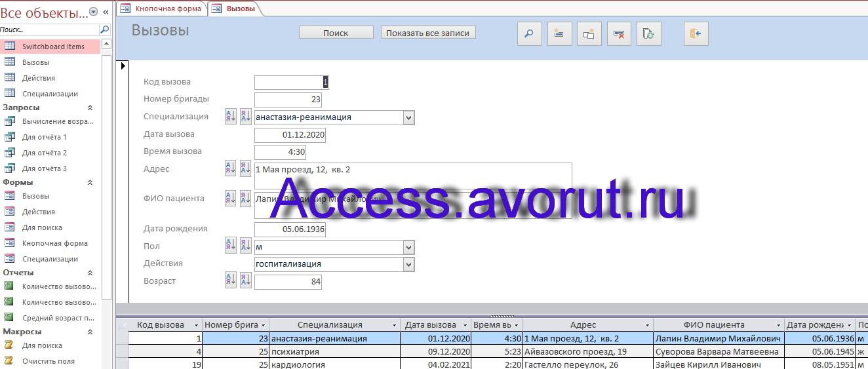
Task: Select query Для отчёта 1
Action: click(50, 137)
